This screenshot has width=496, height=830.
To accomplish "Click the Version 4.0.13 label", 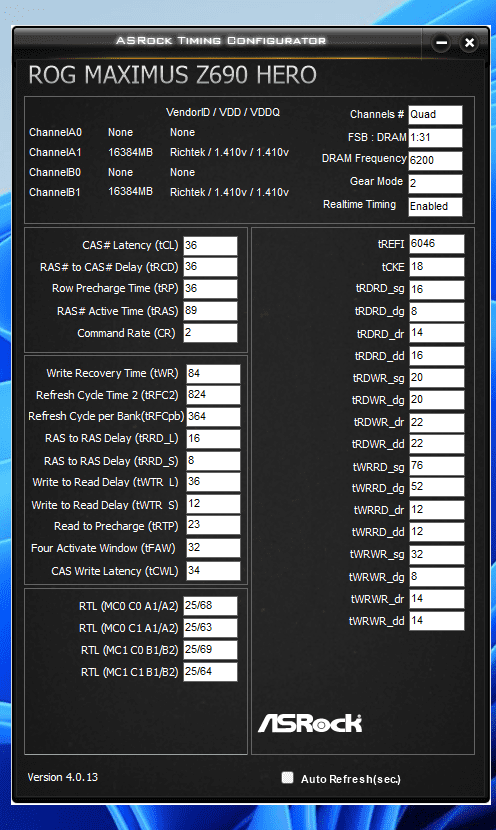I will point(62,777).
